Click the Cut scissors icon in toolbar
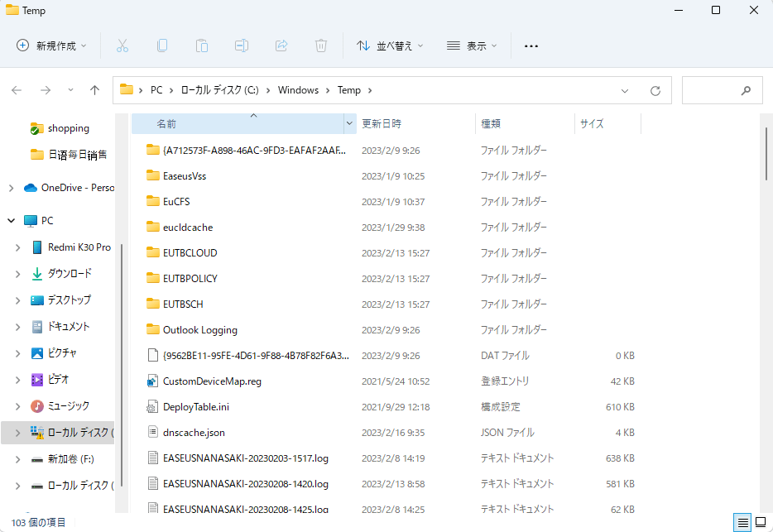The width and height of the screenshot is (773, 532). click(122, 46)
